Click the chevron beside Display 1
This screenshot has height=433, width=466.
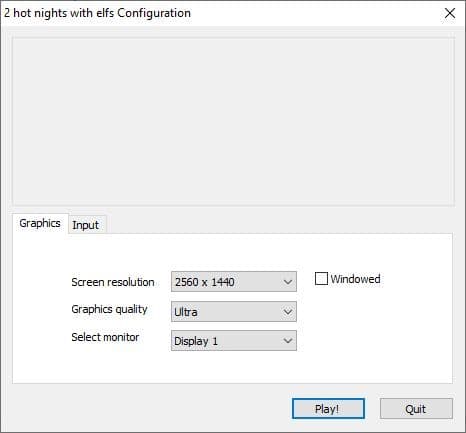pyautogui.click(x=288, y=341)
